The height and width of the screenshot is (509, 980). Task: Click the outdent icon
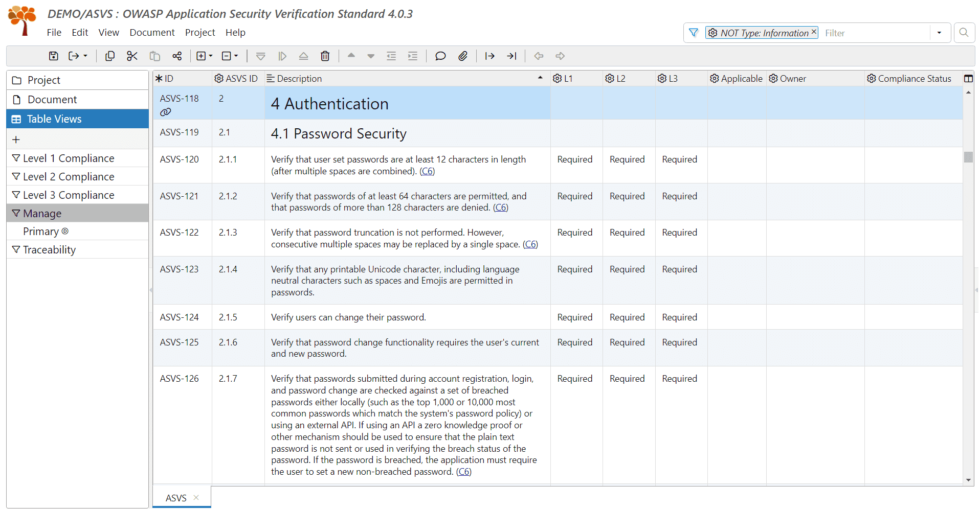pyautogui.click(x=391, y=56)
